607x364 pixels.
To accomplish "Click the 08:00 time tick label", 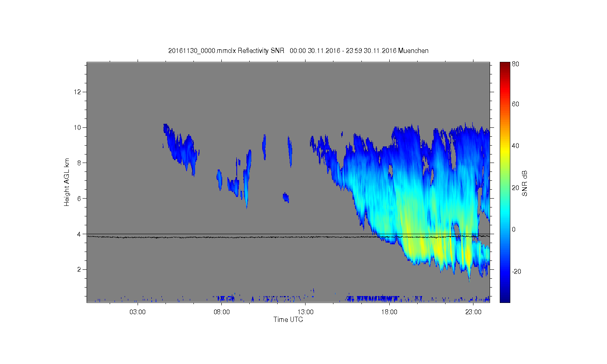I will pyautogui.click(x=222, y=312).
